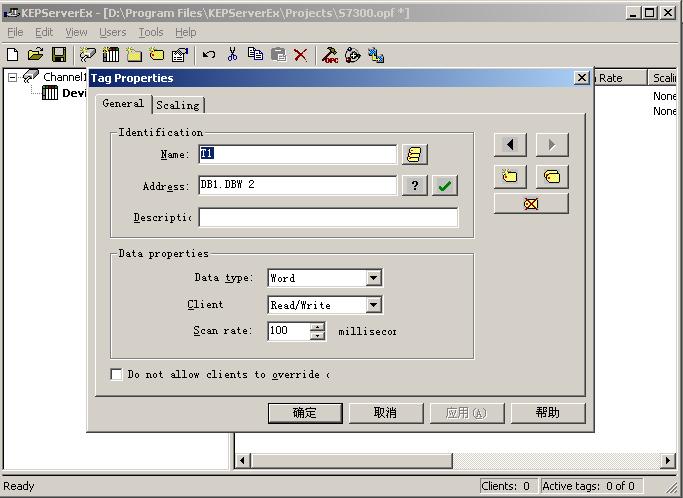Open the Help menu
683x498 pixels.
click(x=186, y=32)
